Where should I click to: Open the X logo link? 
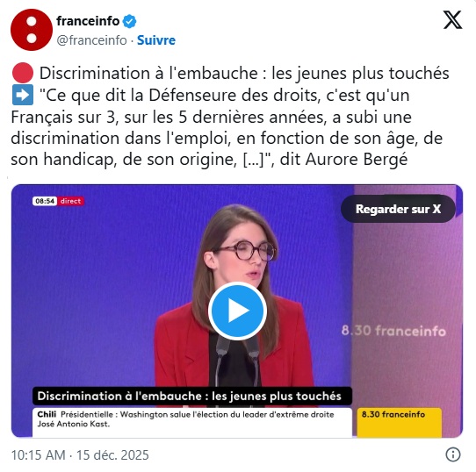click(x=452, y=19)
